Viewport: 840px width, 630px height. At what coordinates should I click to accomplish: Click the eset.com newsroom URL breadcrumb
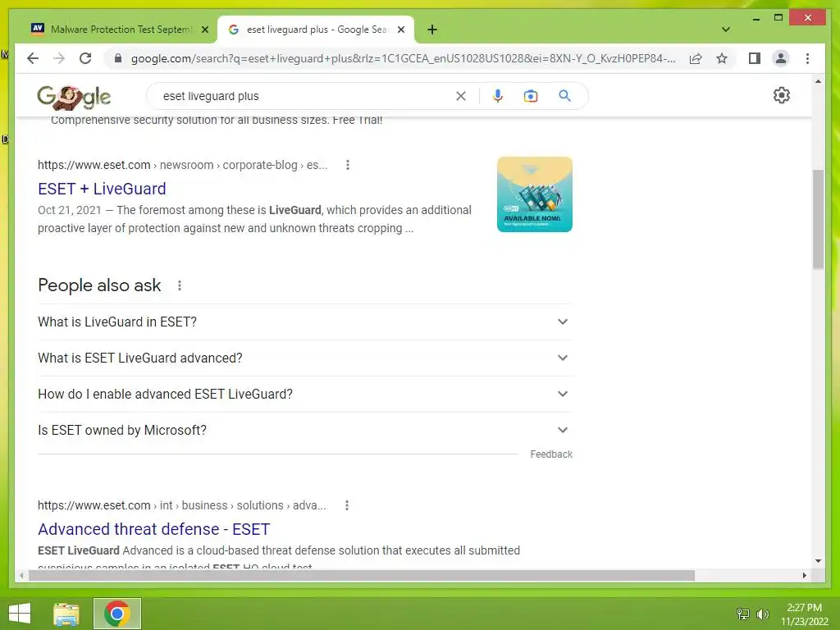(182, 165)
